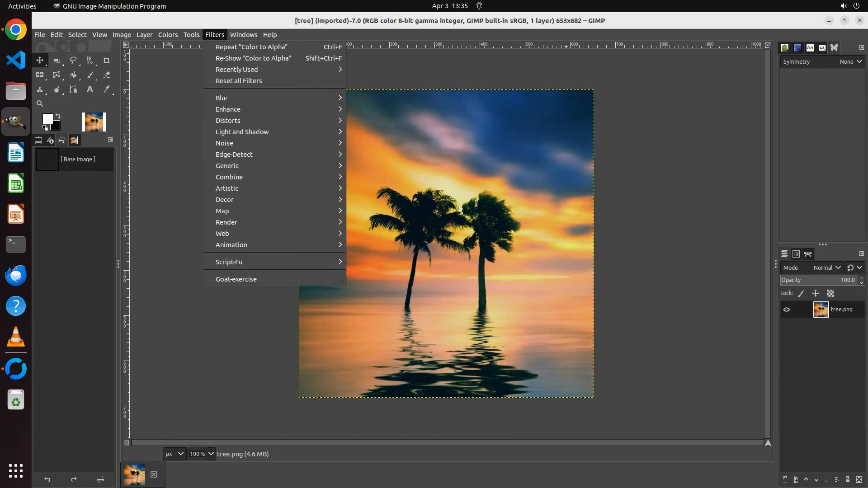Select the Text tool
The height and width of the screenshot is (488, 868).
(x=90, y=89)
